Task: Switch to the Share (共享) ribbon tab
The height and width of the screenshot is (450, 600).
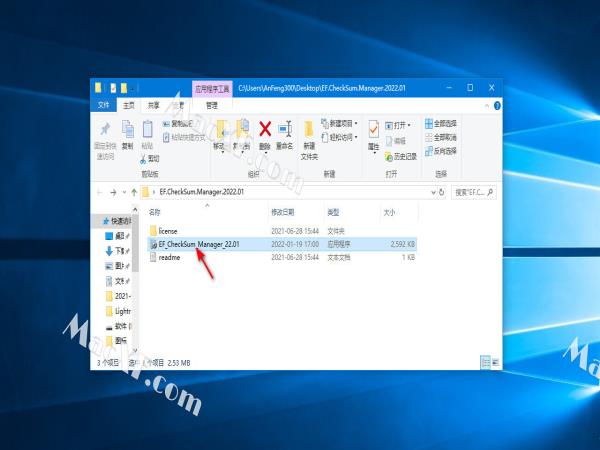Action: click(153, 104)
